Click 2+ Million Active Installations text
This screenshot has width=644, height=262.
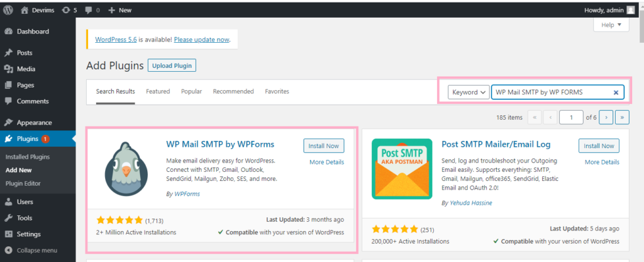point(136,232)
